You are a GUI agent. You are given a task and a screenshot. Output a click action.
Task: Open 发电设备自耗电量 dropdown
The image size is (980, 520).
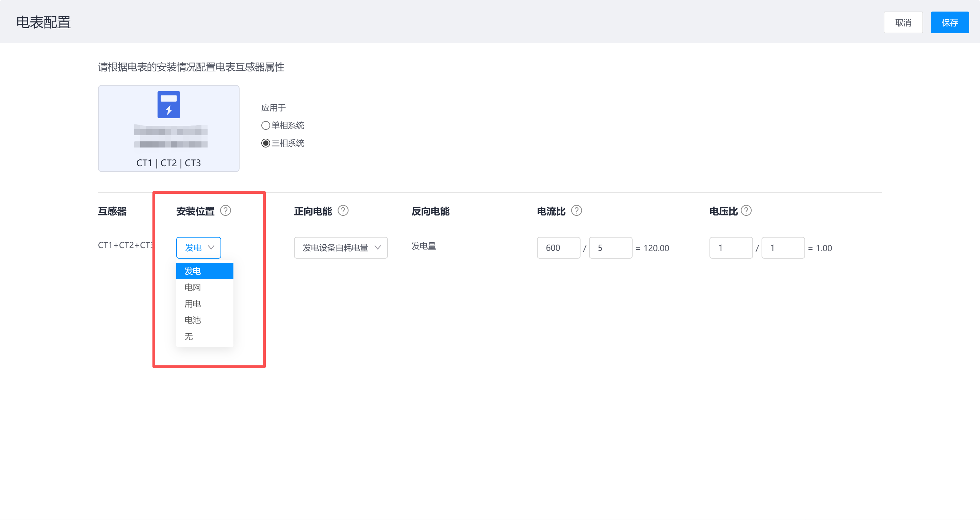(341, 248)
